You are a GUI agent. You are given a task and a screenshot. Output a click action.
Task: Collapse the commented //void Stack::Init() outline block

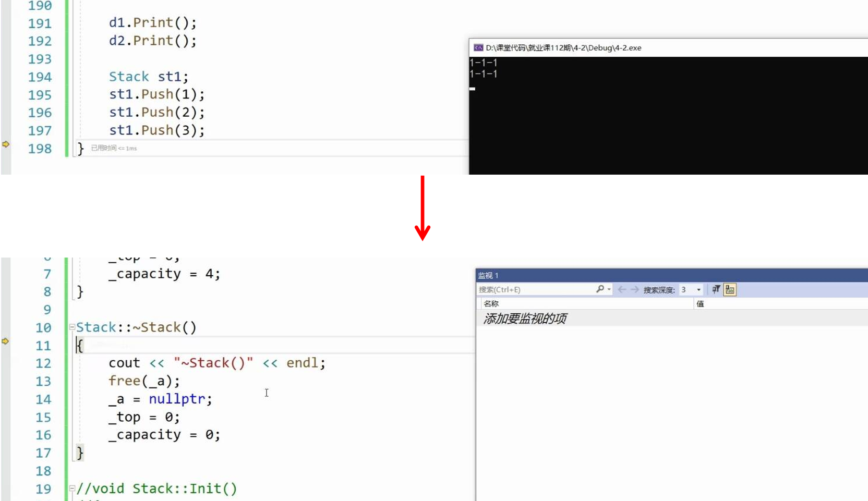(x=72, y=488)
